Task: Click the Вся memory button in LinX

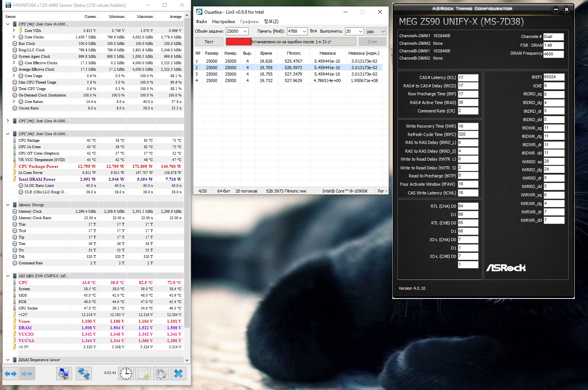Action: click(313, 31)
